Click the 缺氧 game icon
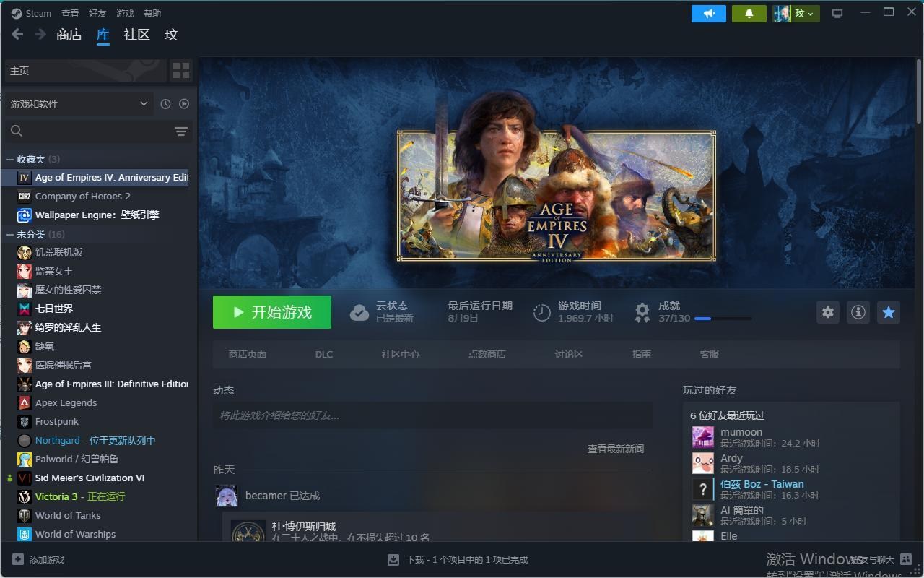The height and width of the screenshot is (578, 924). (25, 346)
